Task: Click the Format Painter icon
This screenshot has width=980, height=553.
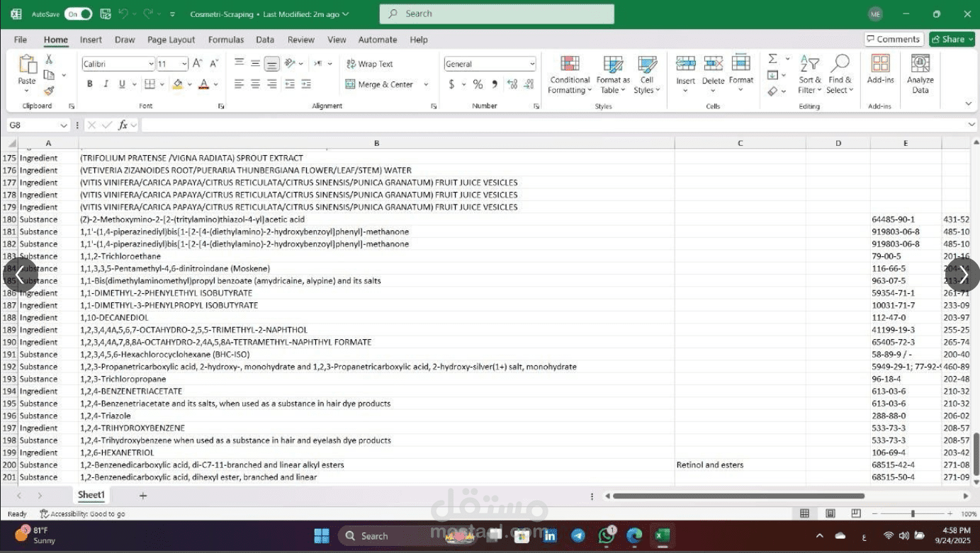Action: click(x=47, y=90)
